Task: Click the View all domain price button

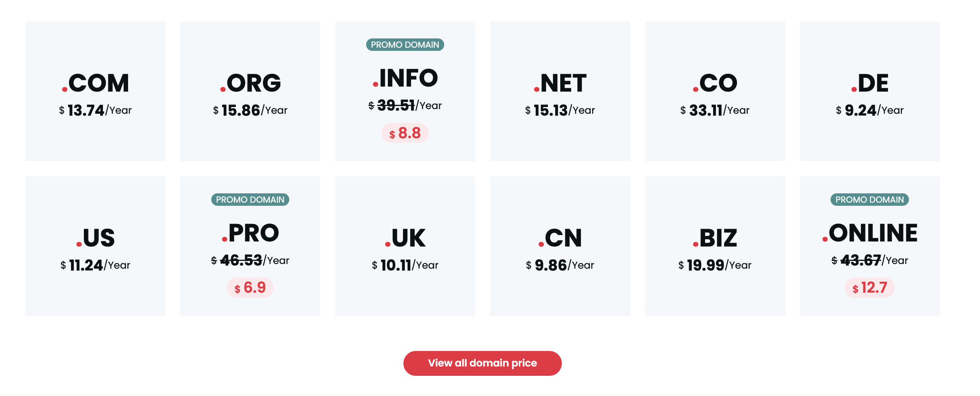Action: 482,363
